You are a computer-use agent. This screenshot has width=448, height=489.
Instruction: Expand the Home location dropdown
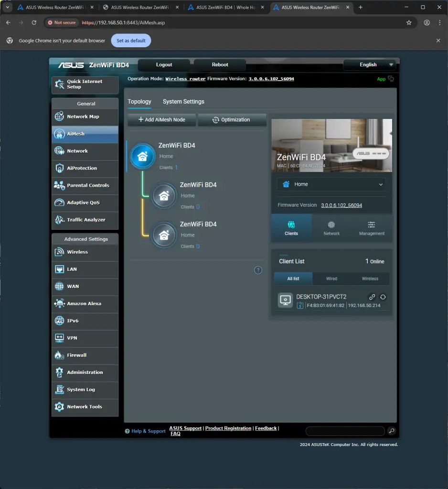331,184
